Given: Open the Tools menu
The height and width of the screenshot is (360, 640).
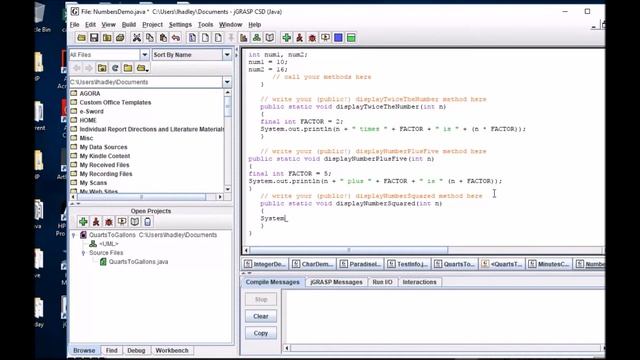Looking at the screenshot, I should [205, 25].
